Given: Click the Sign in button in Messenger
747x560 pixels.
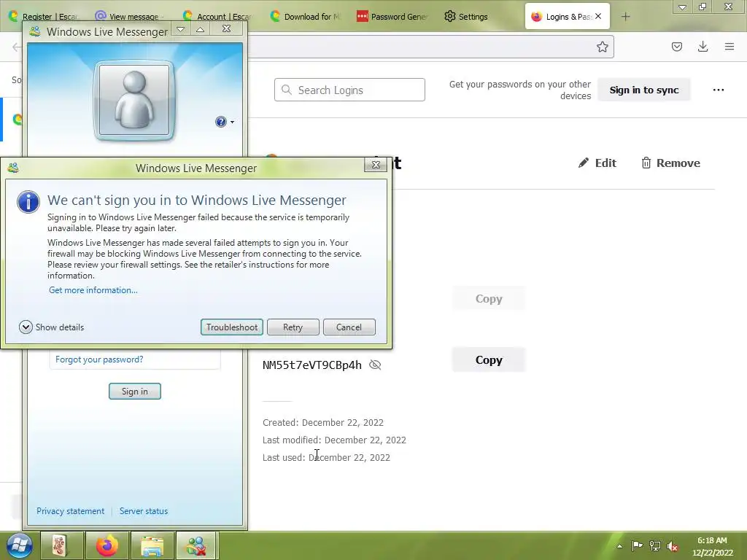Looking at the screenshot, I should (135, 392).
